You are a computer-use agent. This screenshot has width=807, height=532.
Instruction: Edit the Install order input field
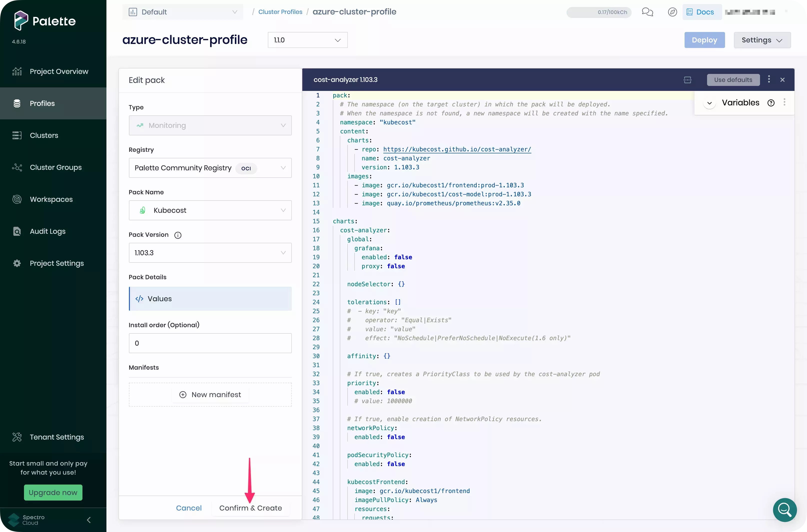tap(210, 343)
